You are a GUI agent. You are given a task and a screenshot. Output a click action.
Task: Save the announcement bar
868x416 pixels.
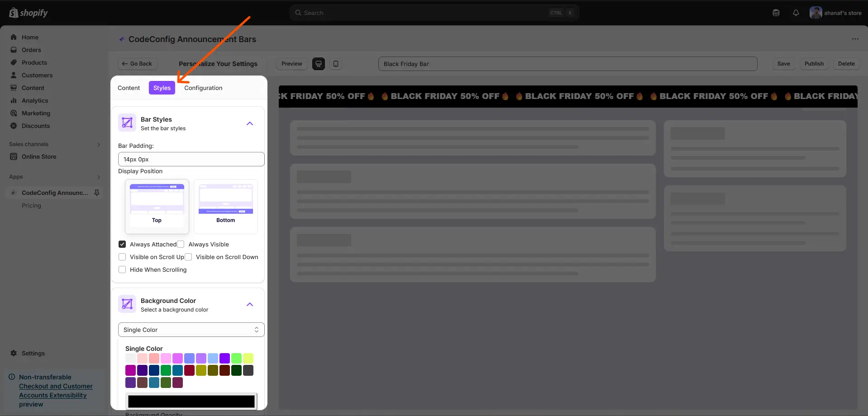(x=784, y=64)
